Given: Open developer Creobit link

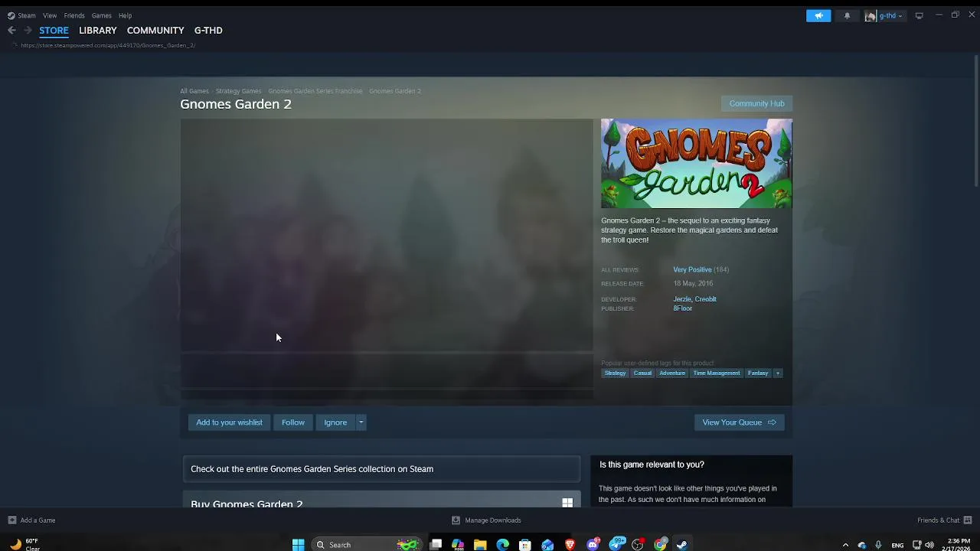Looking at the screenshot, I should (x=705, y=299).
